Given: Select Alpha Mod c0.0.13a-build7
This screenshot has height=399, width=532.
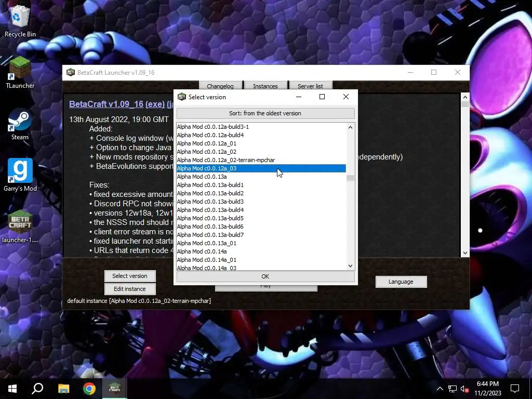Looking at the screenshot, I should click(x=261, y=235).
